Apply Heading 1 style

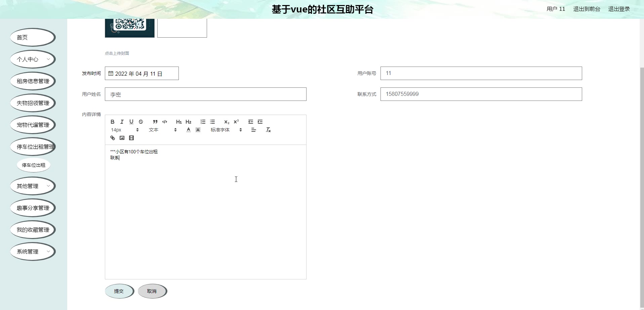coord(179,122)
